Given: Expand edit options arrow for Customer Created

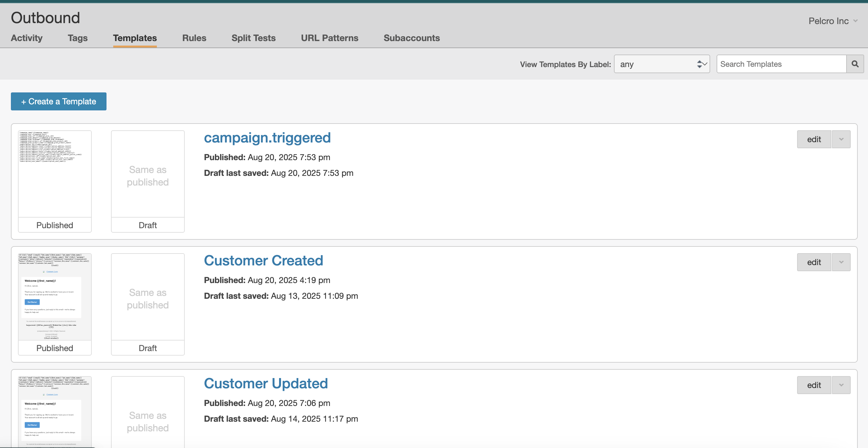Looking at the screenshot, I should [x=841, y=262].
